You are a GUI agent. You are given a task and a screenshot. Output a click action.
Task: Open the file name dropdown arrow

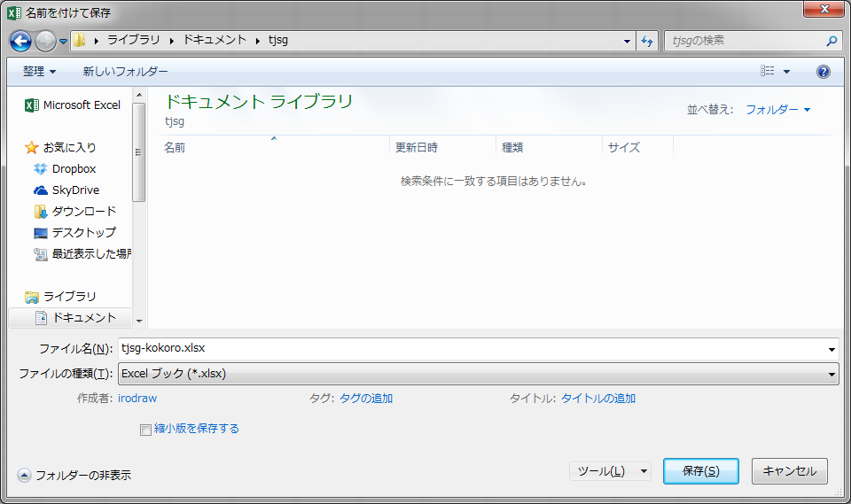pos(831,349)
